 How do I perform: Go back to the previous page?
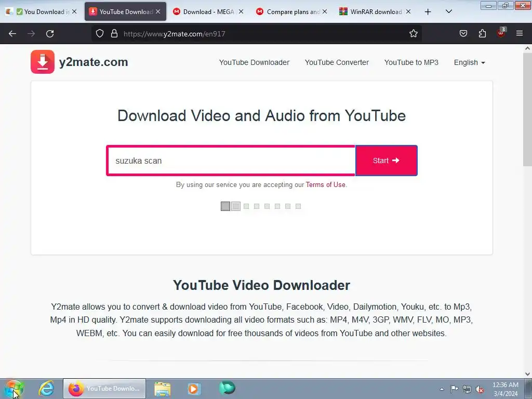[12, 34]
